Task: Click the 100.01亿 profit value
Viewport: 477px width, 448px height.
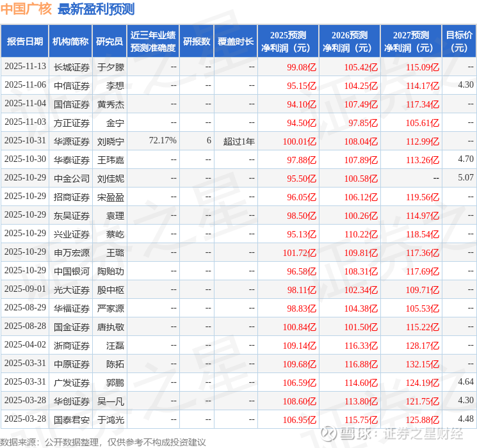Action: click(300, 141)
